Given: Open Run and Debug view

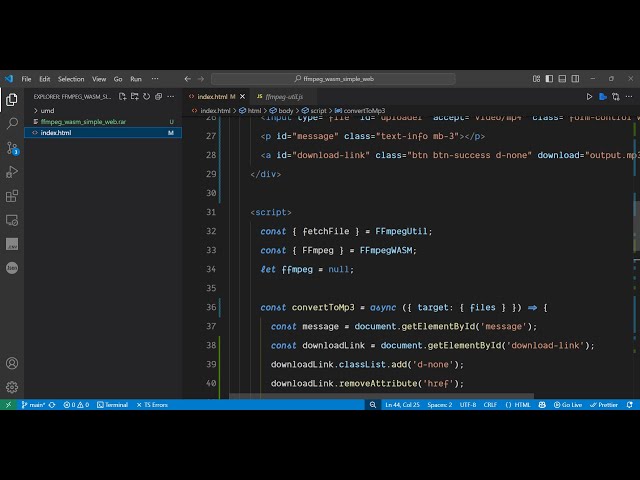Looking at the screenshot, I should (12, 172).
